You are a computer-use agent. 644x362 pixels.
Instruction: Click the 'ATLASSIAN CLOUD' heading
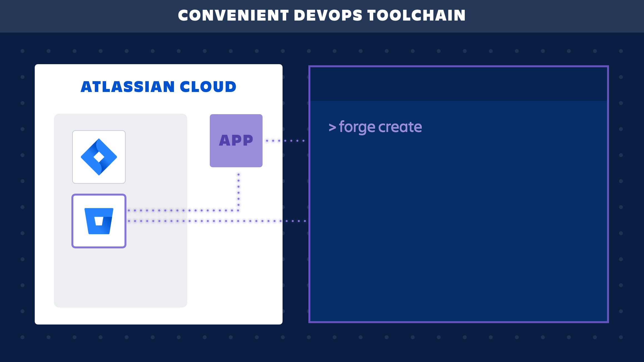[158, 87]
